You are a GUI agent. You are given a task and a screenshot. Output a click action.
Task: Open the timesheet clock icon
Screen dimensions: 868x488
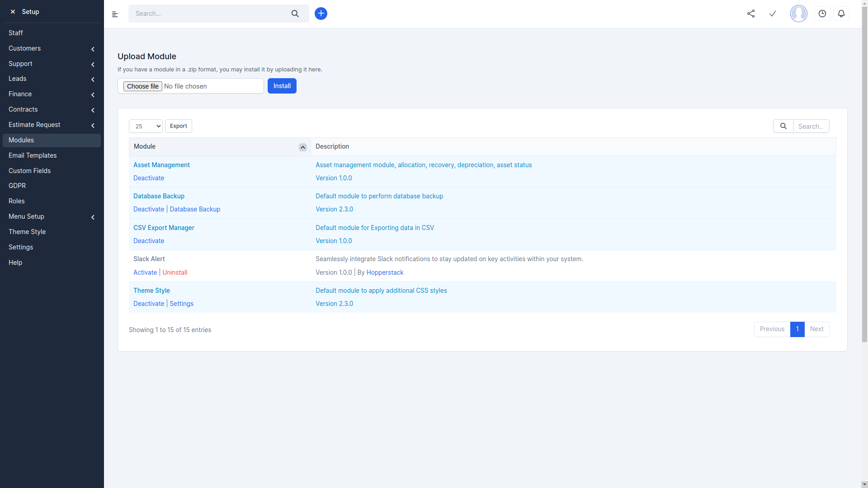tap(822, 14)
